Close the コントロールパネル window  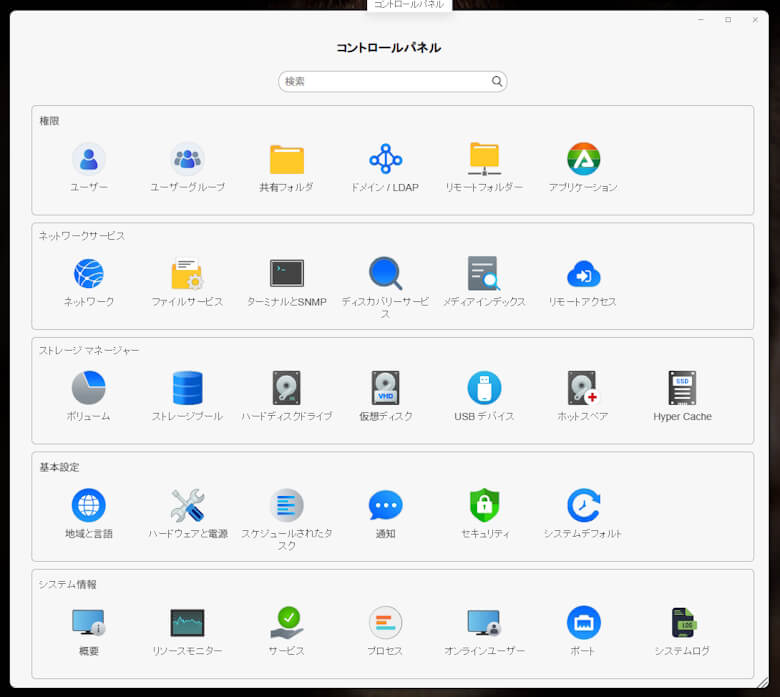tap(755, 20)
